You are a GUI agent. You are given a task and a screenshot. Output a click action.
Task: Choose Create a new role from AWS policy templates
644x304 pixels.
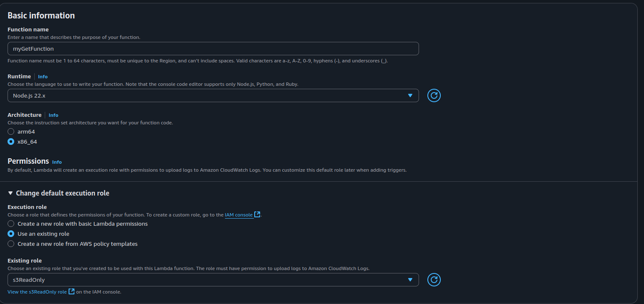pyautogui.click(x=11, y=244)
